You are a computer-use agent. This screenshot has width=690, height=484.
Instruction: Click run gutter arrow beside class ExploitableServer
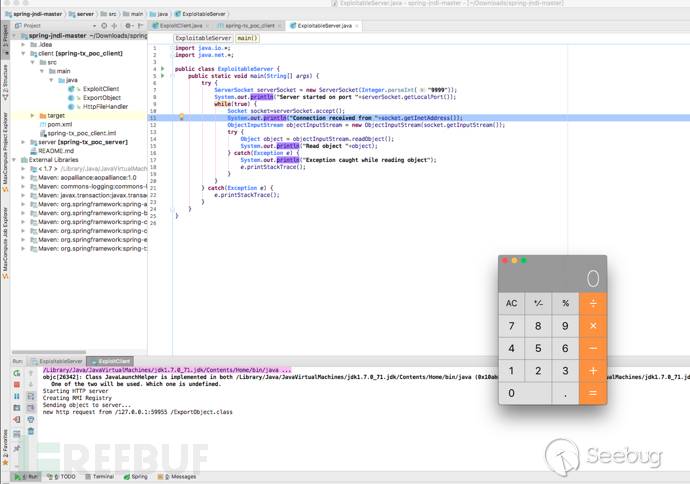click(x=162, y=69)
